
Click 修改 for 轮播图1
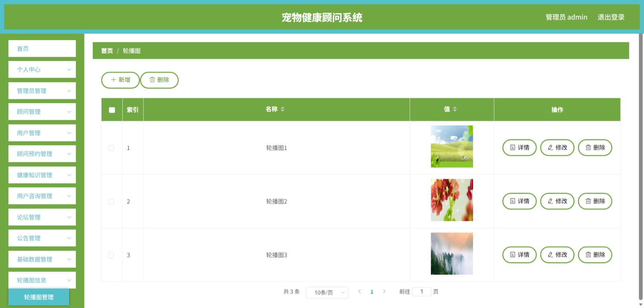point(557,148)
